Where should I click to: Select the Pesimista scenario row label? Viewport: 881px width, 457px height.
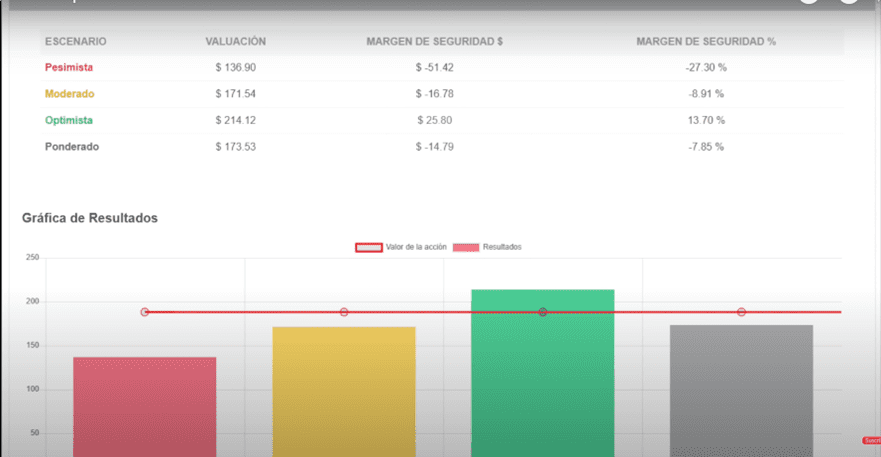69,67
